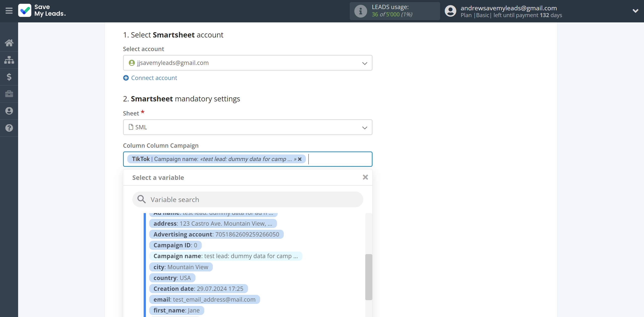Click the Connect account link
The image size is (644, 317).
(x=154, y=78)
